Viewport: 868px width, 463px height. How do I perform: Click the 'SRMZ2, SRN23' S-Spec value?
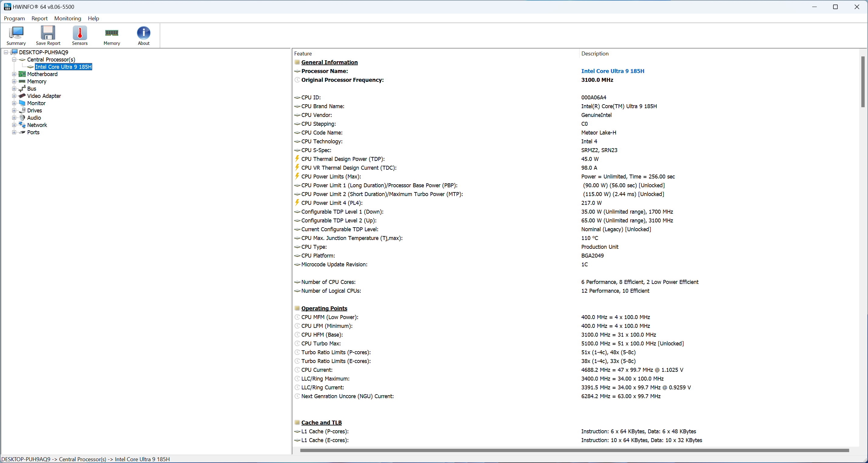[x=599, y=150]
